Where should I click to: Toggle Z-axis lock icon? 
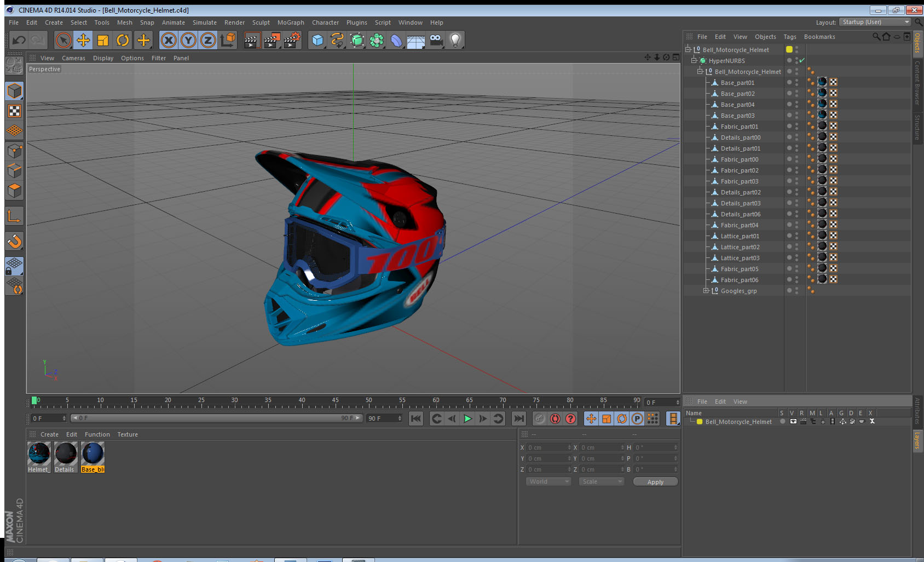208,40
